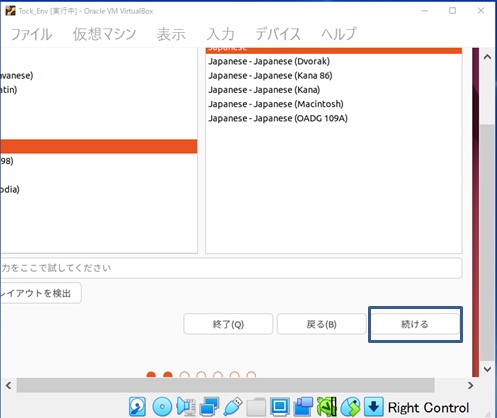The width and height of the screenshot is (497, 418).
Task: Click the 戻る(B) button
Action: point(322,324)
